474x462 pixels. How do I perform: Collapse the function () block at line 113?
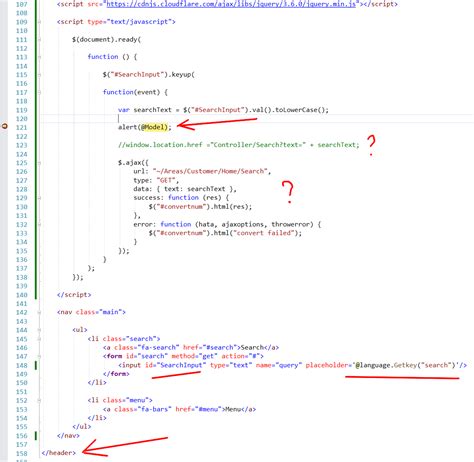(39, 57)
